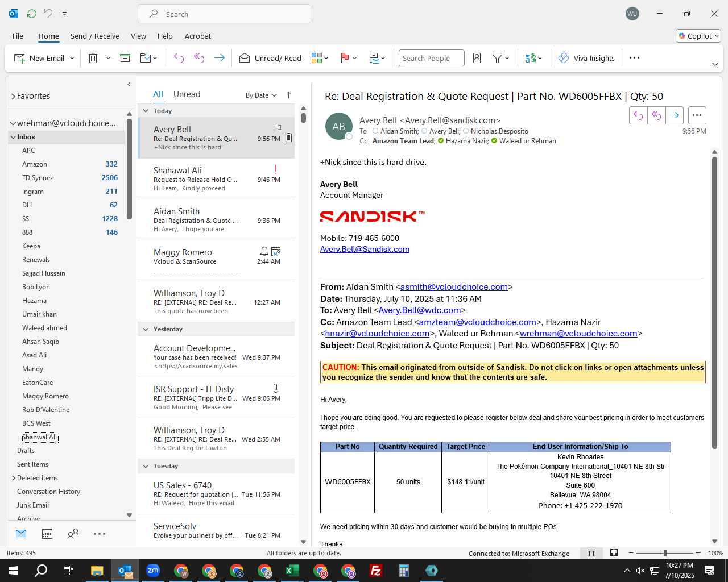Click the Excel icon in taskbar
Screen dimensions: 728x582
292,571
